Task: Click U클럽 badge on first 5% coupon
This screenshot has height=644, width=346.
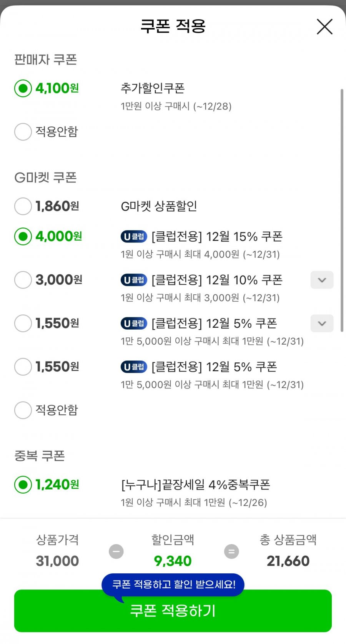Action: pyautogui.click(x=134, y=324)
